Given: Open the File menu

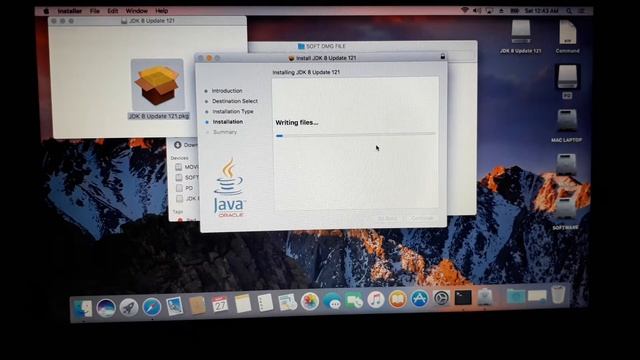Looking at the screenshot, I should [x=95, y=11].
